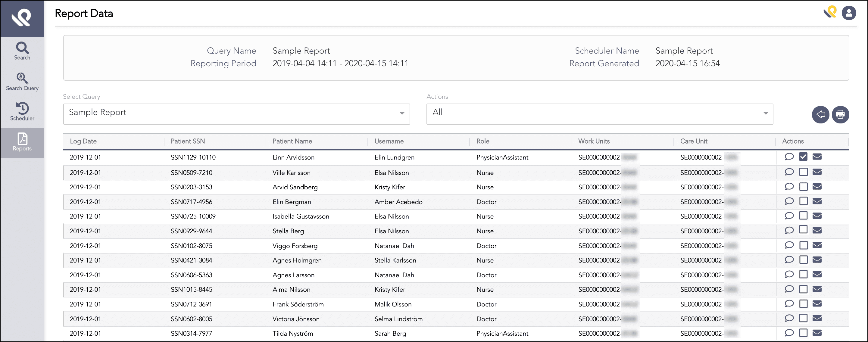Enable the checkbox on Tilda Nyström's row
Viewport: 868px width, 342px height.
(804, 333)
